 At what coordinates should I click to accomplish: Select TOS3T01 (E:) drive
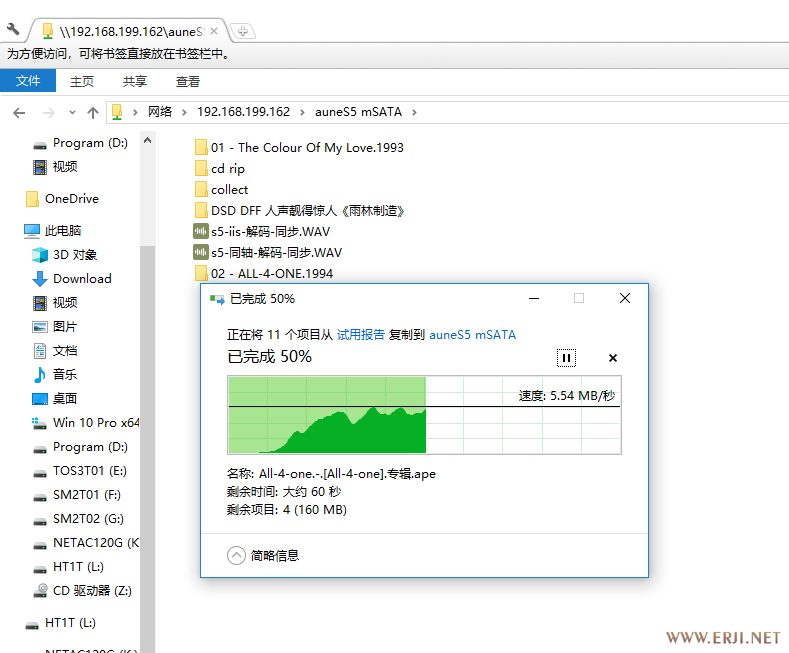[80, 471]
